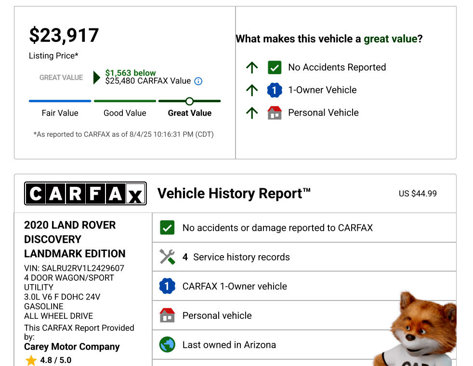Screen dimensions: 473x366
Task: Click the 'Vehicle History Report' title
Action: coord(234,193)
